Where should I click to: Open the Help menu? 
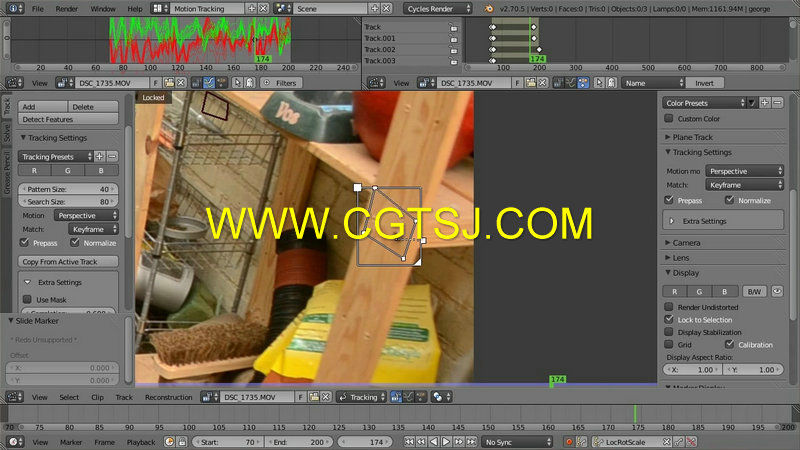(135, 9)
